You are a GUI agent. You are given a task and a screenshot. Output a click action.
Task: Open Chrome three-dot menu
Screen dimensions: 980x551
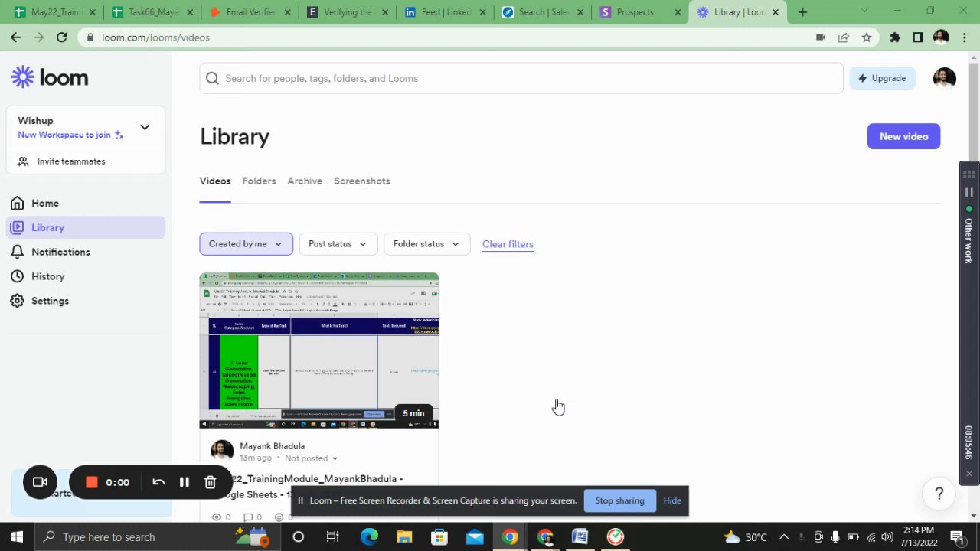tap(965, 37)
